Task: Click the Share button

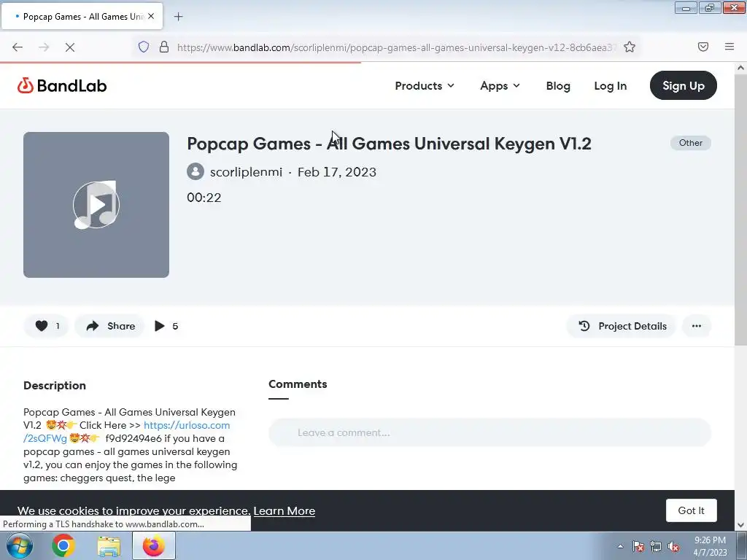Action: (x=110, y=326)
